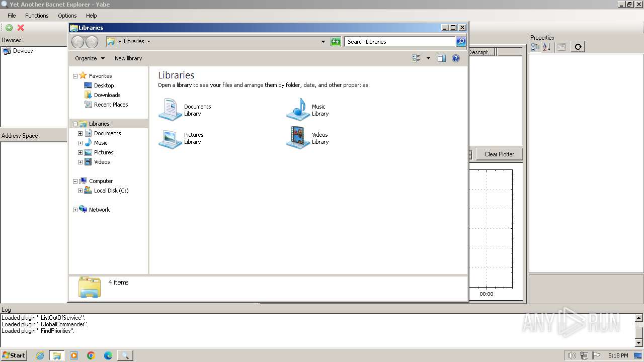The height and width of the screenshot is (362, 644).
Task: Click the search magnifier icon in the Libraries window
Action: [x=461, y=42]
